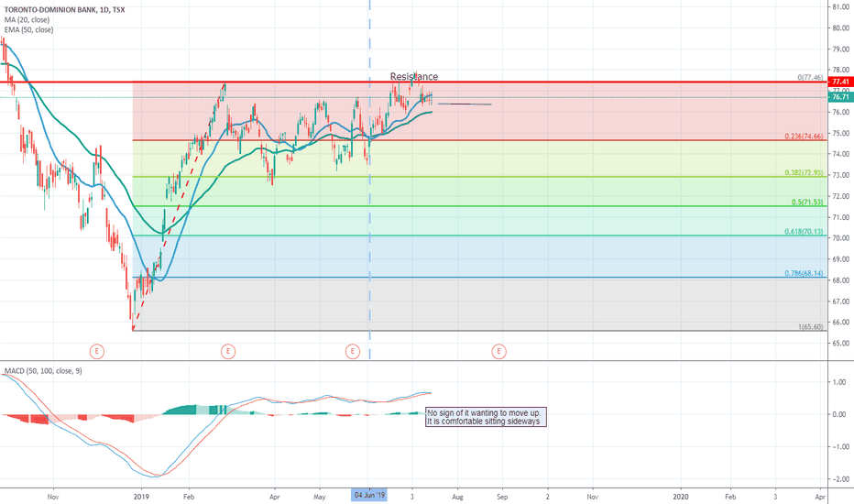
Task: Select the EMA (50, close) indicator legend
Action: point(29,29)
